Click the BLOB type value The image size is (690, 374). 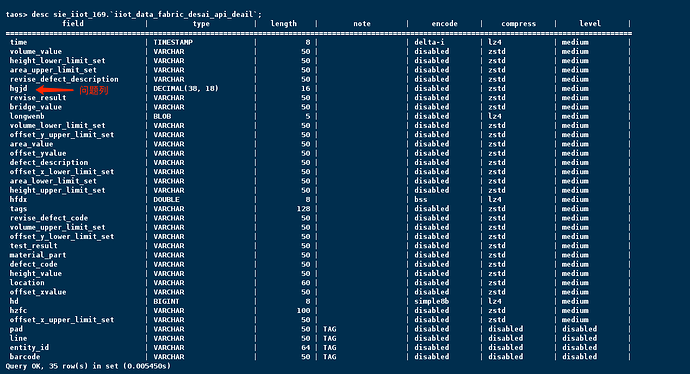tap(162, 116)
